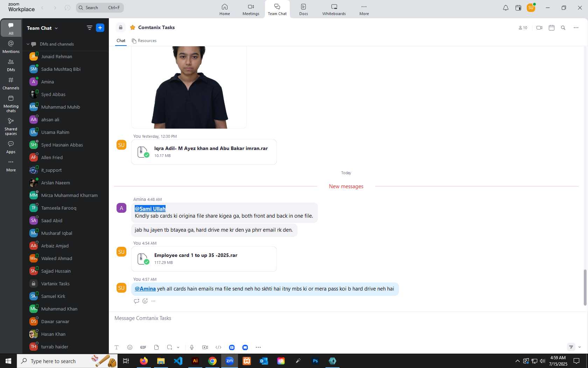Click the send message button
This screenshot has width=588, height=368.
[571, 347]
